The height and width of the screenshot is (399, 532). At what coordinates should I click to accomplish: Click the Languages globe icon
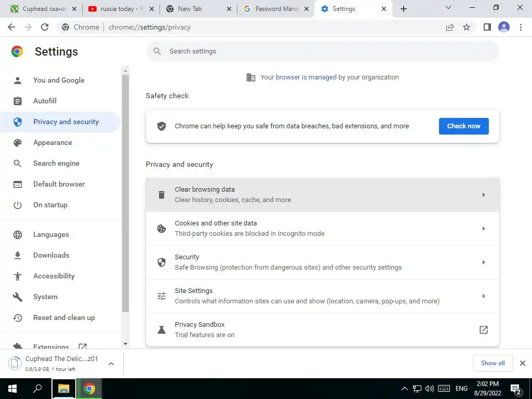click(x=17, y=235)
